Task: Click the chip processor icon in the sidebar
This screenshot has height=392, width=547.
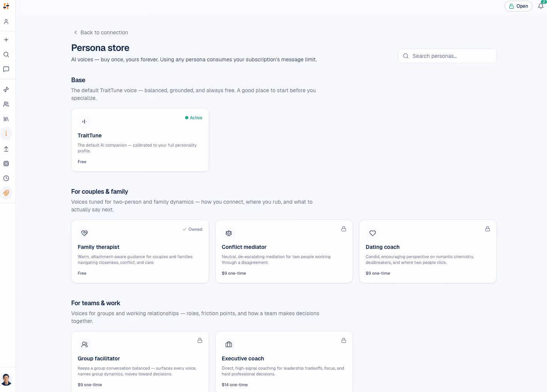Action: tap(6, 164)
